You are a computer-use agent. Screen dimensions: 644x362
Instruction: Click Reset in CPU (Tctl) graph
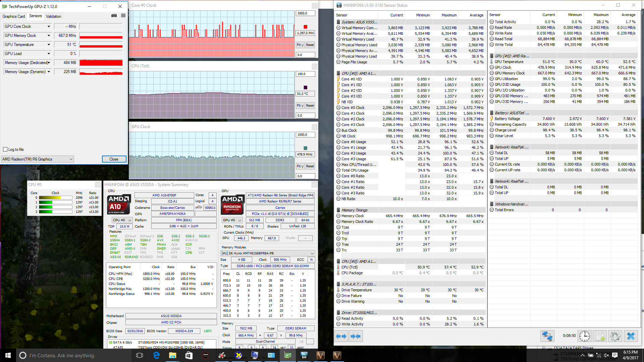click(310, 106)
